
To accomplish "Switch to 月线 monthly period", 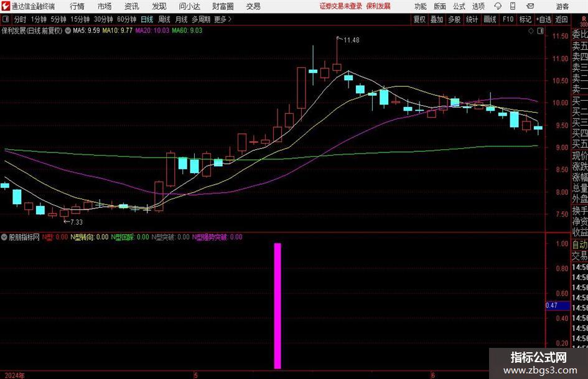I will tap(182, 19).
